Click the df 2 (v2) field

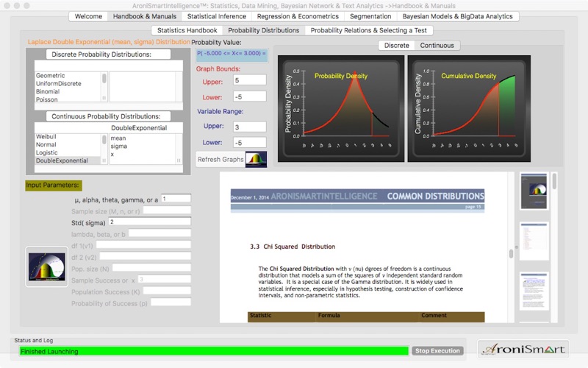[145, 256]
